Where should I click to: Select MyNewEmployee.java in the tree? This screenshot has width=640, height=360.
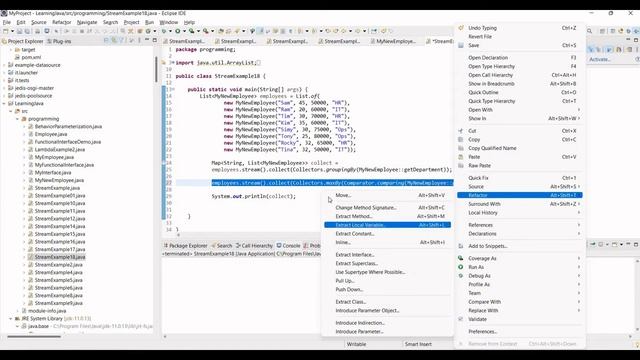pos(59,180)
